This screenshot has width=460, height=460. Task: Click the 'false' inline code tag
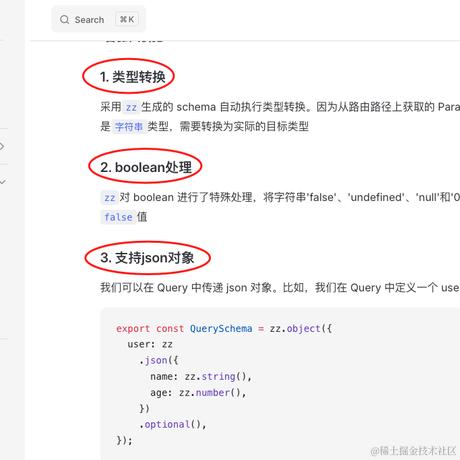click(118, 217)
